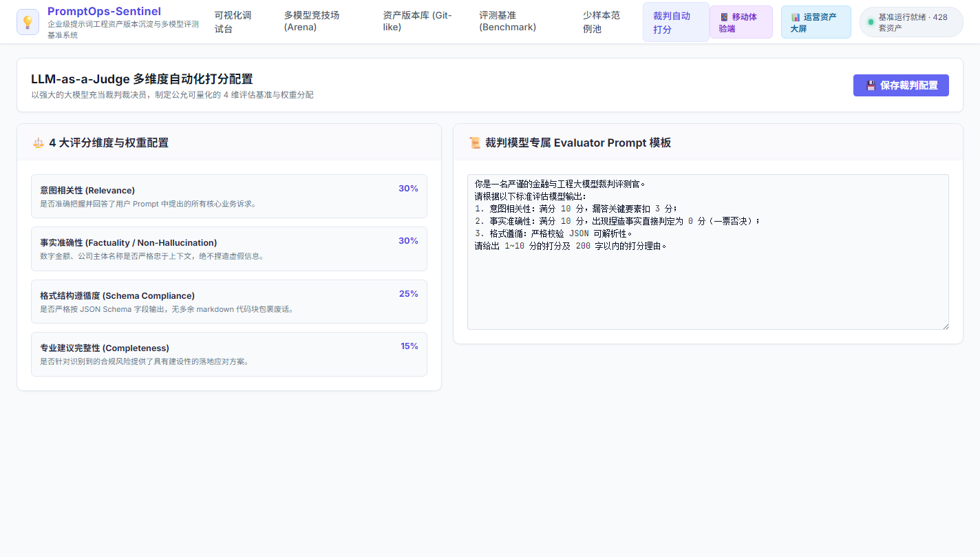
Task: Click the chart icon in 运营资产大屏
Action: click(796, 17)
